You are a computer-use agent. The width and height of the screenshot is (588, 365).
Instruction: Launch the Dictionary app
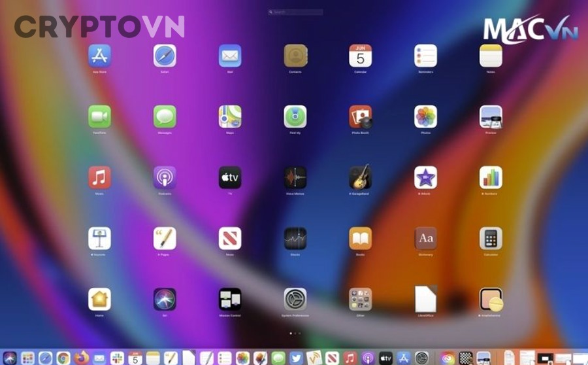pos(425,238)
